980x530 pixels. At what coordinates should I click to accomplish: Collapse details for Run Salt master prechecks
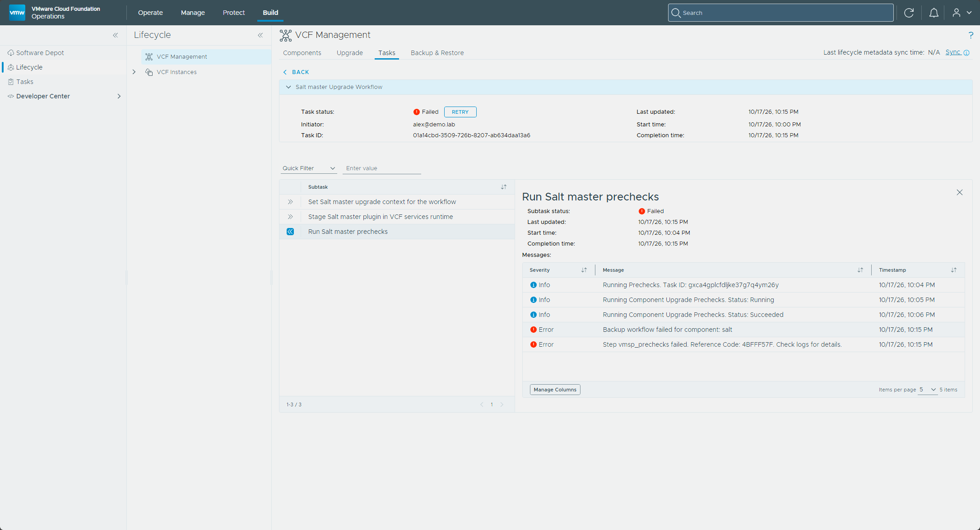[290, 232]
